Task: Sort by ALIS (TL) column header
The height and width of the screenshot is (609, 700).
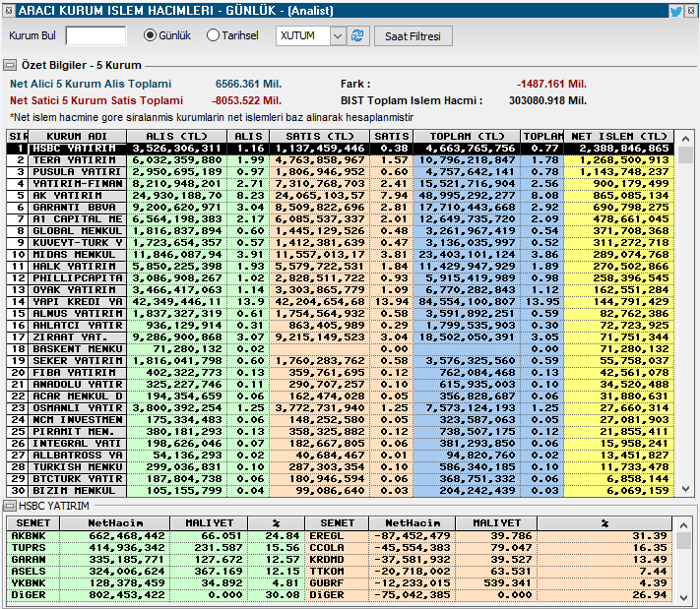Action: coord(177,136)
